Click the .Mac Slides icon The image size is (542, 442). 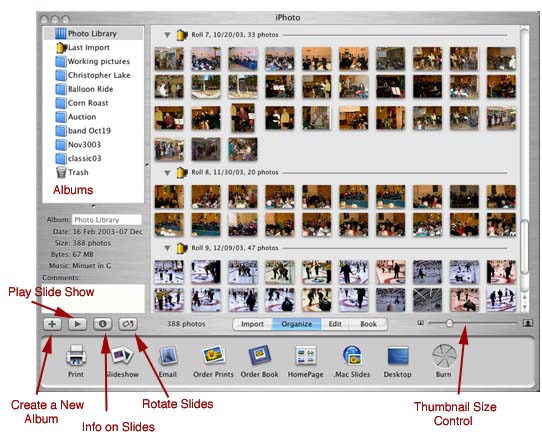point(352,355)
